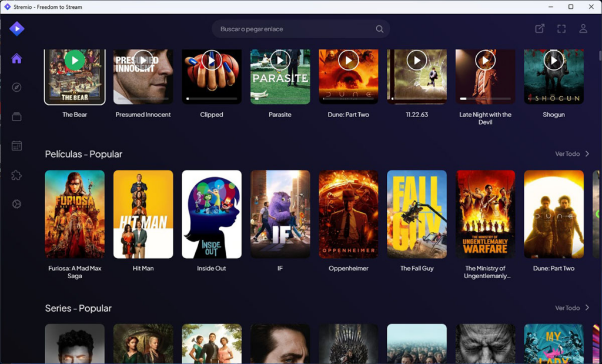
Task: Click Ver Todo for Películas - Popular
Action: point(567,154)
